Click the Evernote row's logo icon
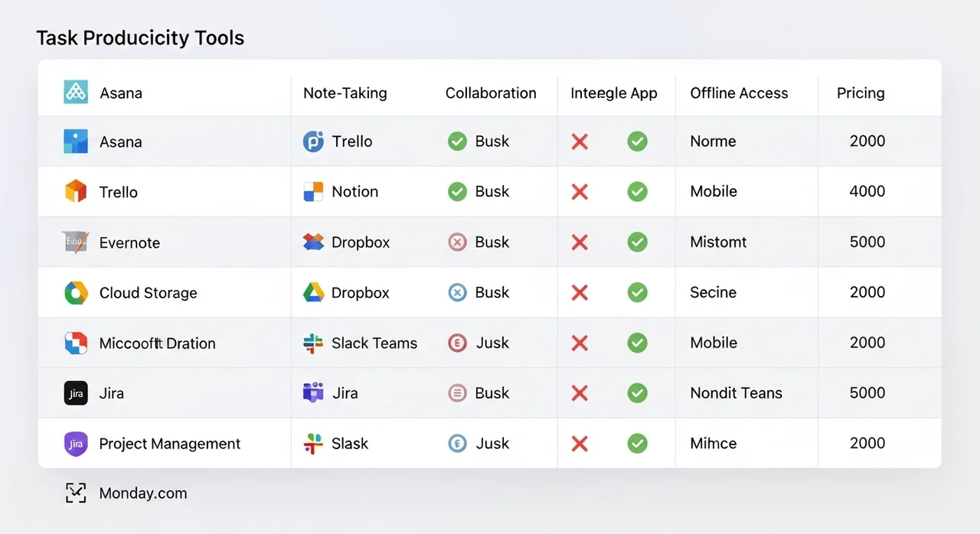 (x=76, y=243)
